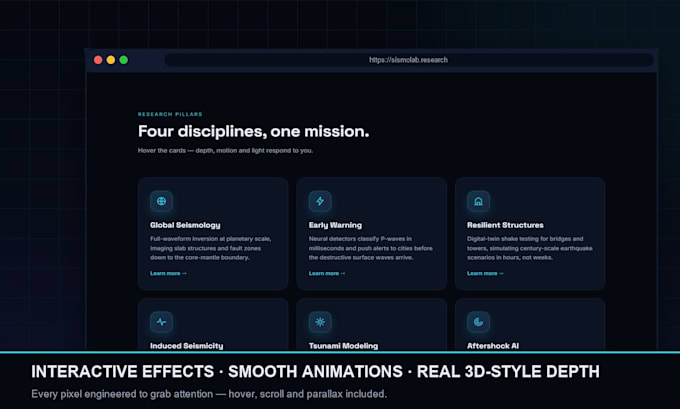Viewport: 680px width, 409px height.
Task: Click the globe icon on Global Seismology card
Action: point(161,201)
